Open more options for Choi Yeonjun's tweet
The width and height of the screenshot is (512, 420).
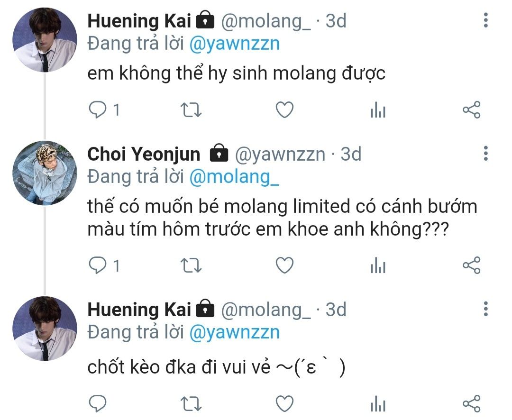click(485, 154)
